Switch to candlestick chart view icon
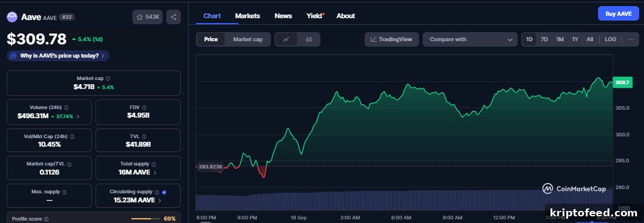 pos(309,39)
